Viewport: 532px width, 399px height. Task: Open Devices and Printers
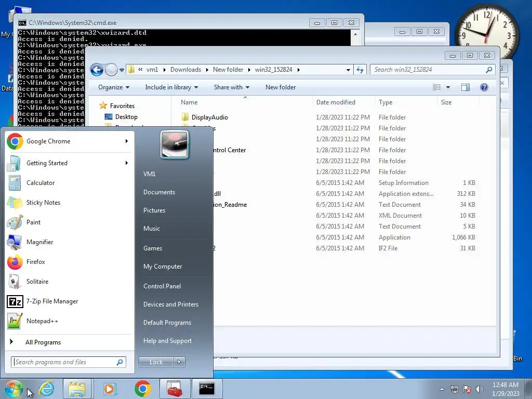(x=170, y=304)
